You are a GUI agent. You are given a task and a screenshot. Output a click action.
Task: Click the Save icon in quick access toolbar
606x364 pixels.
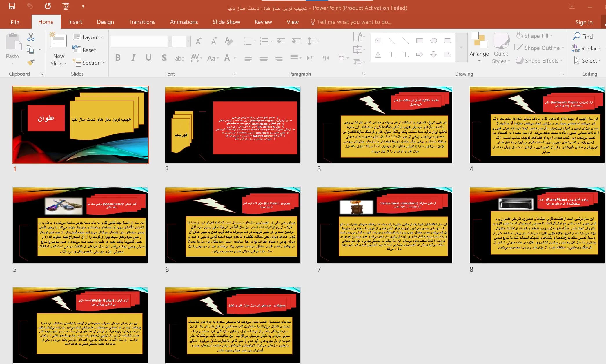12,6
